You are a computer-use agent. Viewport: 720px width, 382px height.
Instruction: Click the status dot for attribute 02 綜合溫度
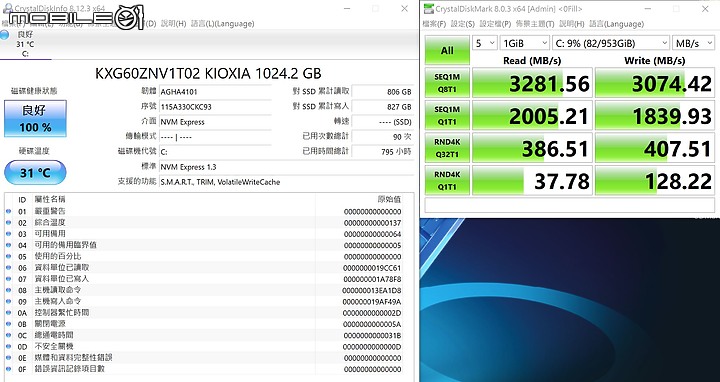click(x=8, y=223)
